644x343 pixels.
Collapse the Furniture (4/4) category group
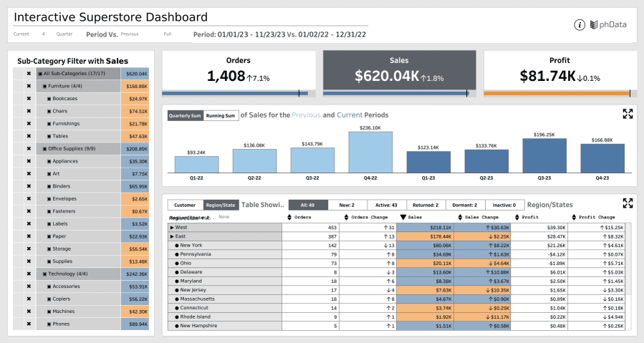coord(44,86)
